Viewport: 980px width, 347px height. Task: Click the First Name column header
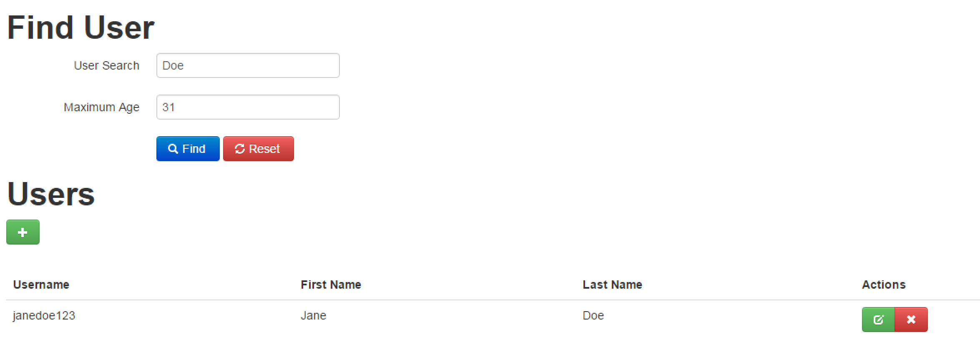tap(331, 285)
